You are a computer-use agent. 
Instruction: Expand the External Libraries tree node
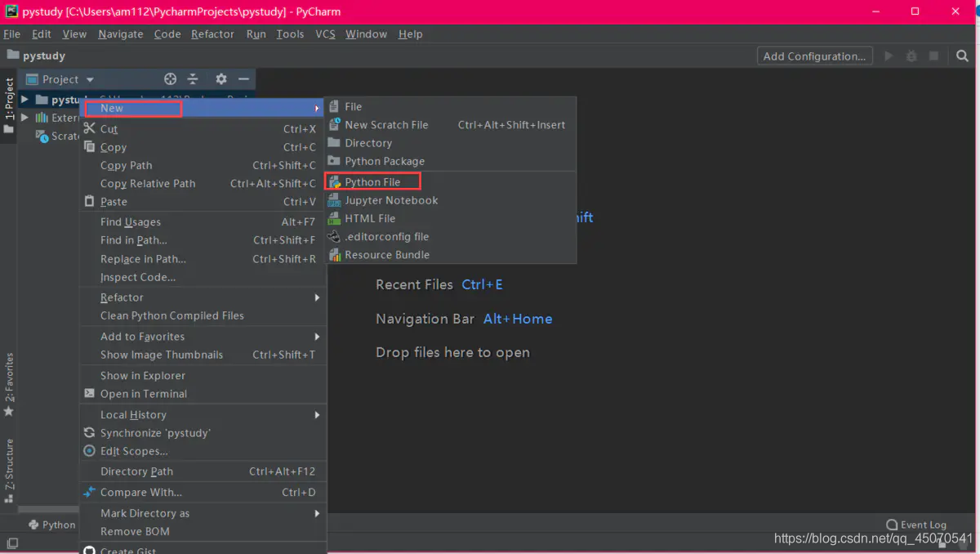pyautogui.click(x=24, y=118)
